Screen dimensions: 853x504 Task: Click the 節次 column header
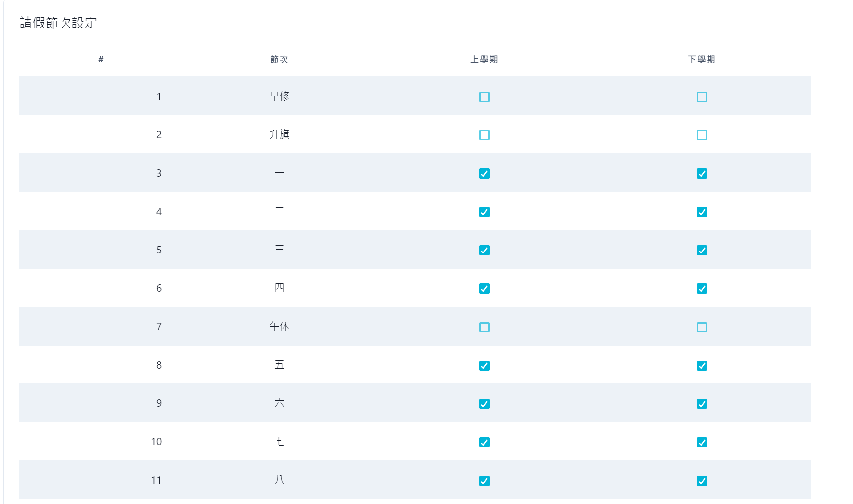click(279, 59)
